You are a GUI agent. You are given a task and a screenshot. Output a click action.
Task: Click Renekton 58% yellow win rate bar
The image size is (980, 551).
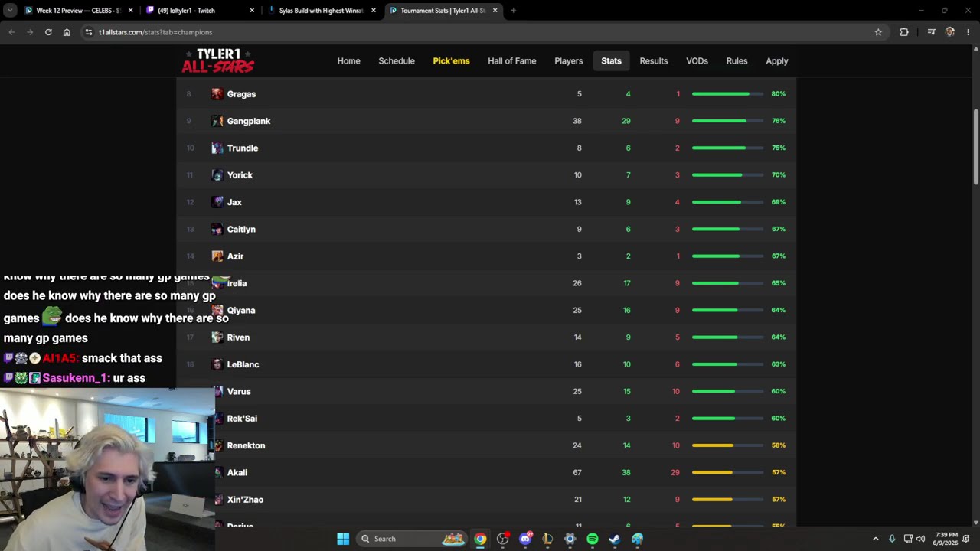pyautogui.click(x=727, y=445)
